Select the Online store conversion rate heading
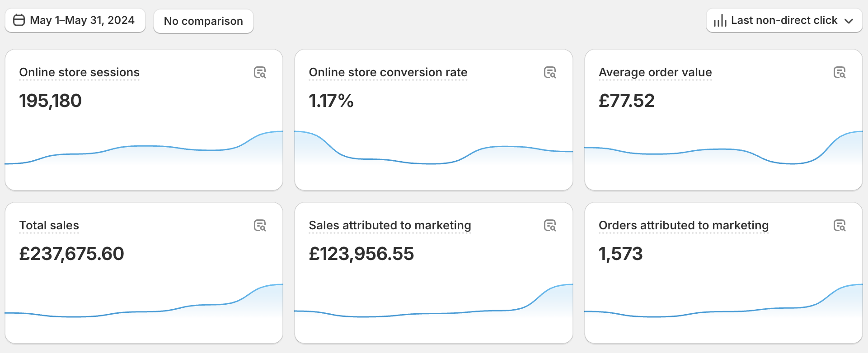 tap(388, 72)
